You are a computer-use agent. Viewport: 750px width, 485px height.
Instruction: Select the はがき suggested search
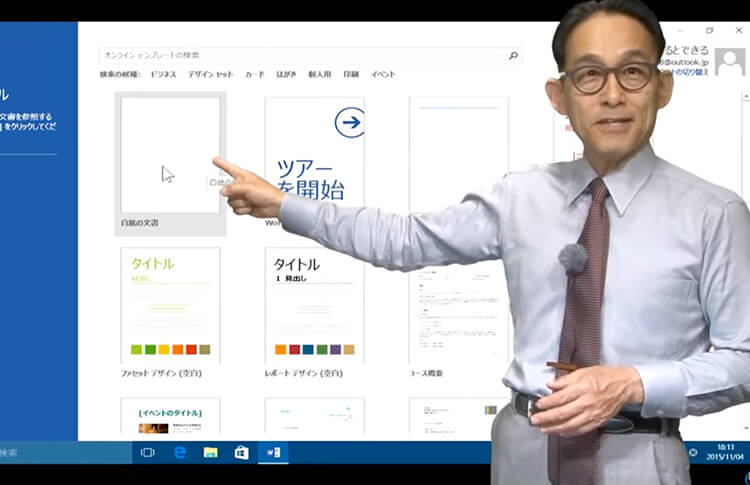coord(286,74)
